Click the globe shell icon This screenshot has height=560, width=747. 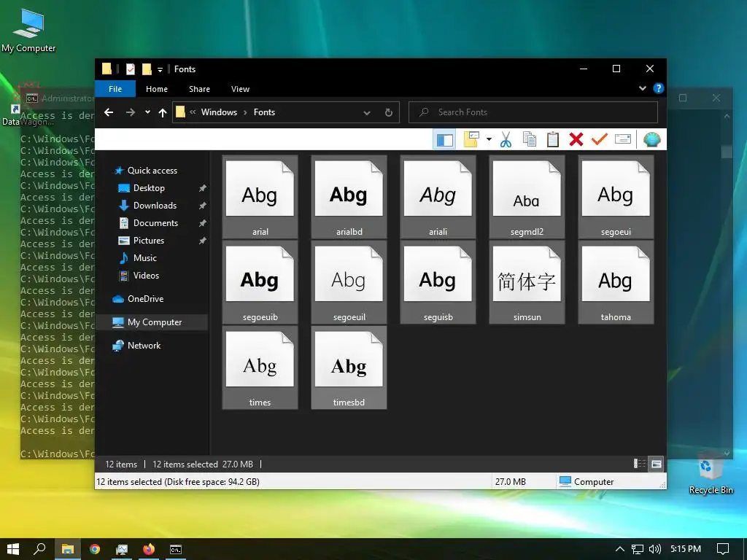pyautogui.click(x=651, y=139)
